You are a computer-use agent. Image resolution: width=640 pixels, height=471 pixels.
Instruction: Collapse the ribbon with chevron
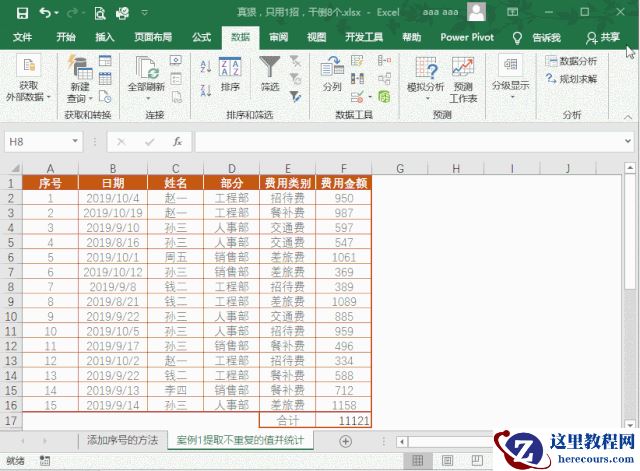[627, 117]
